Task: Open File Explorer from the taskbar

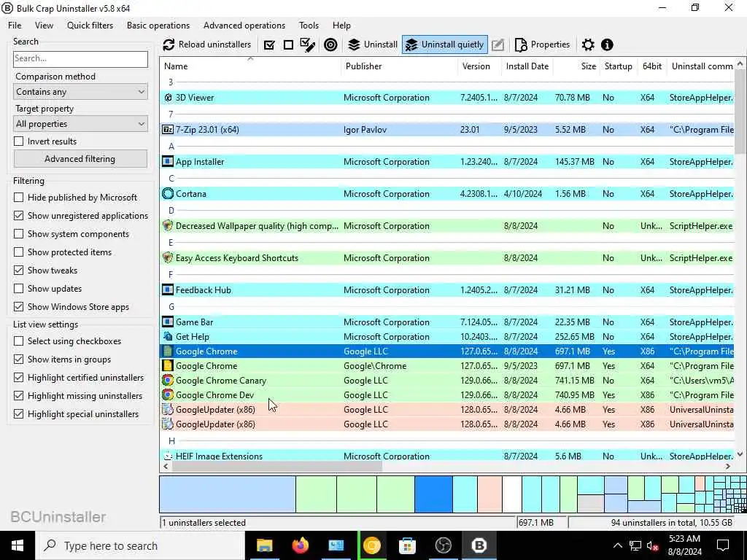Action: [x=264, y=545]
